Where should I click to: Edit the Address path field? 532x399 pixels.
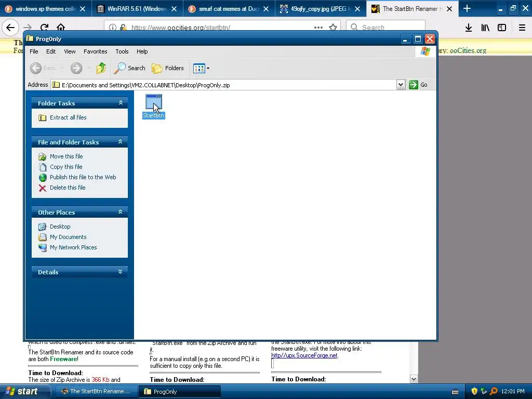click(223, 85)
